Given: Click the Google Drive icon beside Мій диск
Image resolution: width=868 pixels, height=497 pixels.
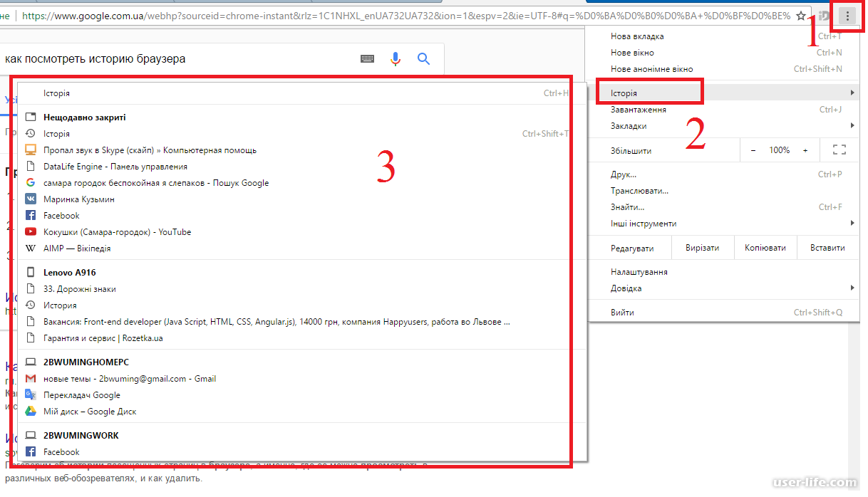Looking at the screenshot, I should (x=31, y=412).
